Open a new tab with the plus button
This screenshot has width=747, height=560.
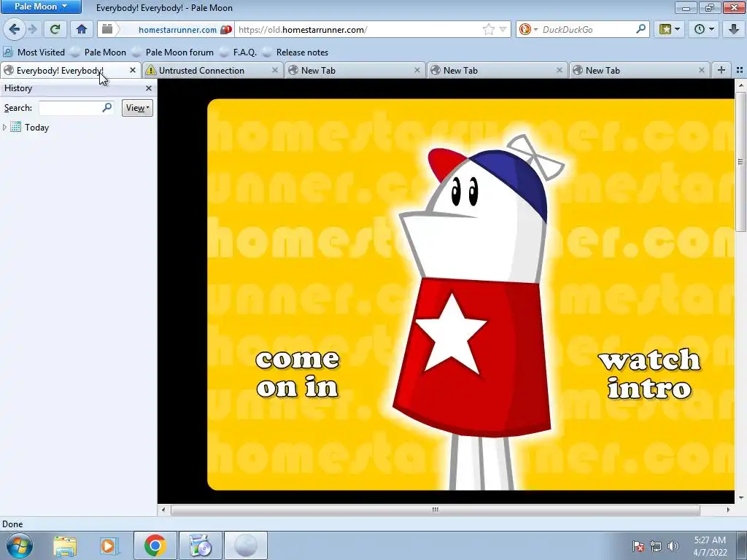point(721,70)
